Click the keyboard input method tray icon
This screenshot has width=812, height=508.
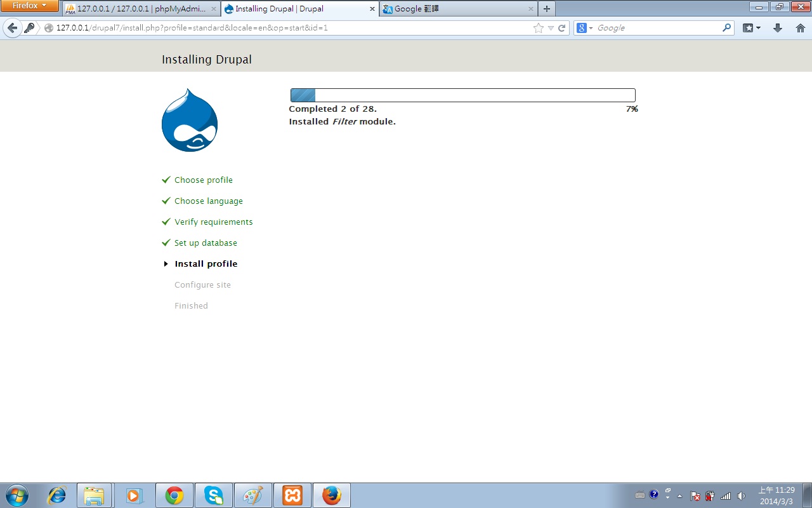[x=640, y=495]
